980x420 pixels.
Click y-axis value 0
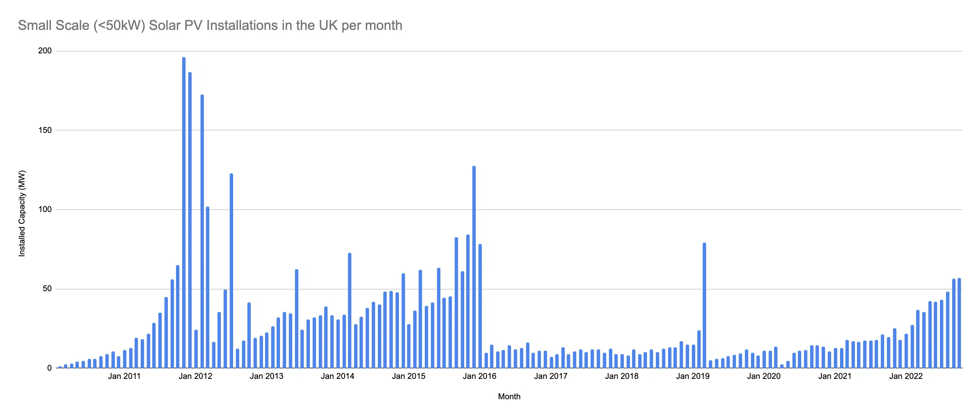[50, 368]
